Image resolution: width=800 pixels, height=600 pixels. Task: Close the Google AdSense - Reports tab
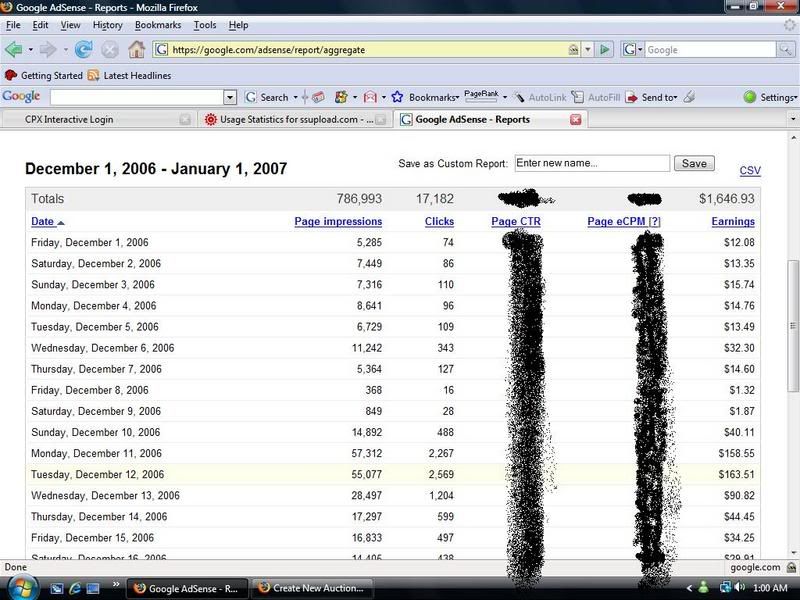tap(575, 119)
